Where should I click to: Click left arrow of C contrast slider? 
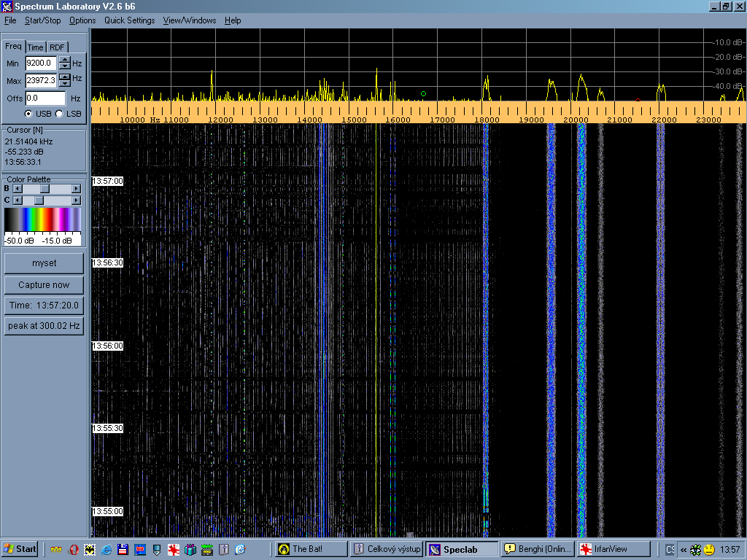point(18,201)
